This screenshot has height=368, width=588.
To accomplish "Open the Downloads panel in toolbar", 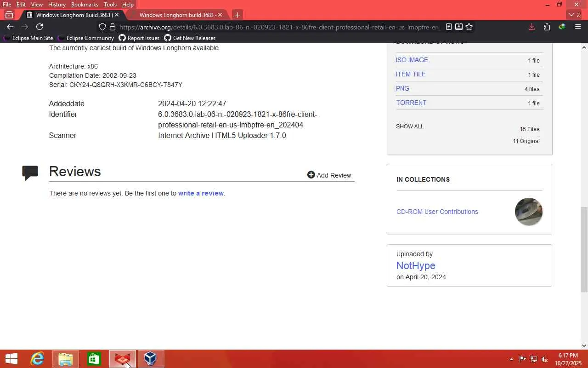I will (531, 27).
